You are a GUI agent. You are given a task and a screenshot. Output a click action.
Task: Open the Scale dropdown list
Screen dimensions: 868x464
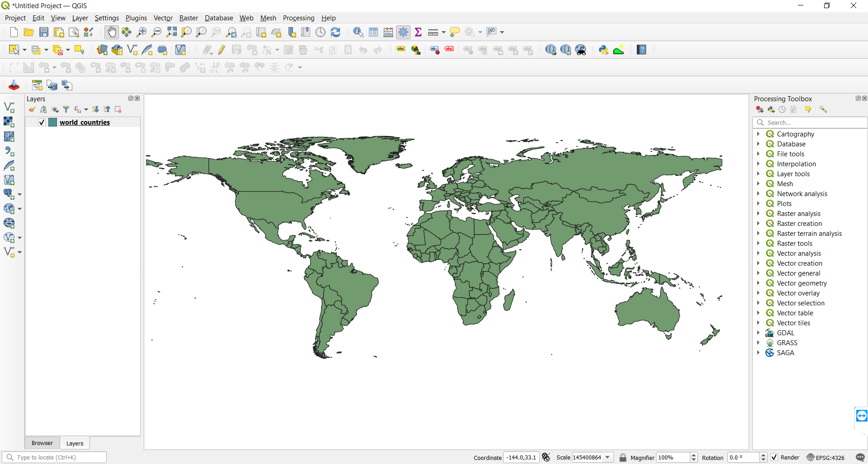tap(608, 457)
